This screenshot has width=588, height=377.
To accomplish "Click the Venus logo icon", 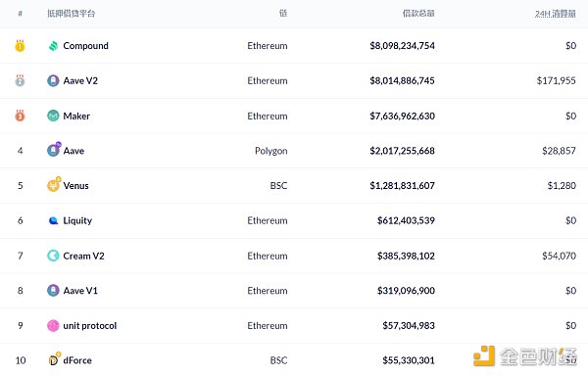I will point(54,184).
